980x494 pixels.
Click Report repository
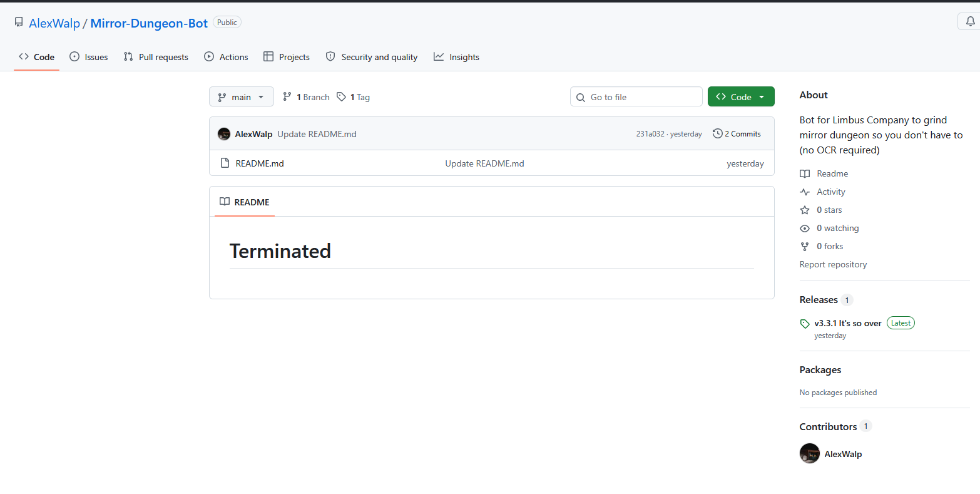[x=834, y=264]
